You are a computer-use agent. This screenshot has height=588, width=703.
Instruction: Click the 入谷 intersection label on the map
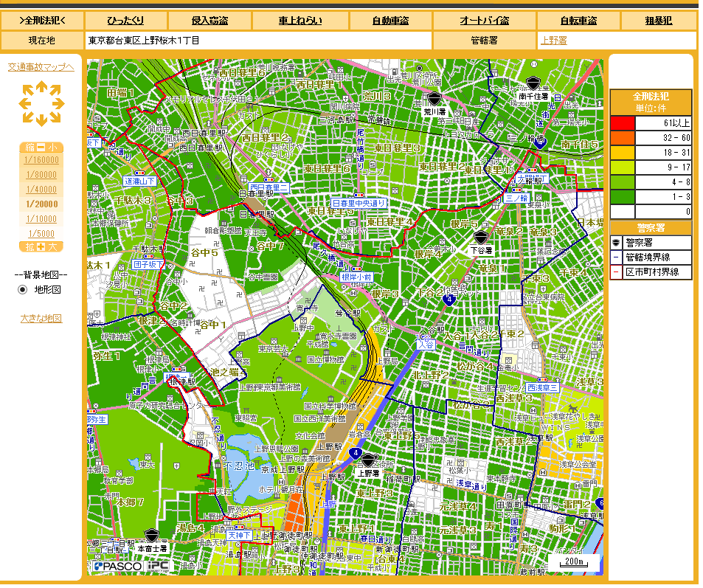click(426, 345)
